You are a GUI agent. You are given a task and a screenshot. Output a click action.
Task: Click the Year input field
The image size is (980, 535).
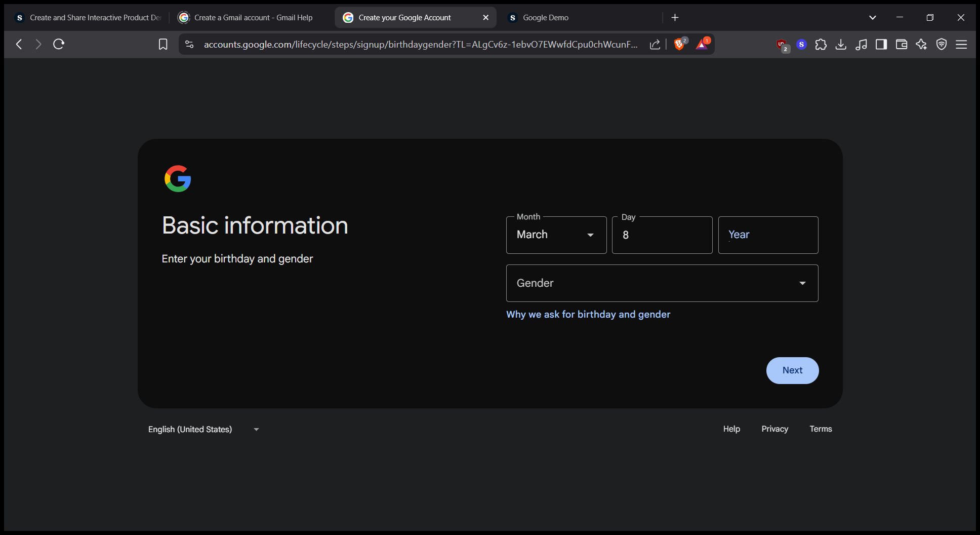768,235
